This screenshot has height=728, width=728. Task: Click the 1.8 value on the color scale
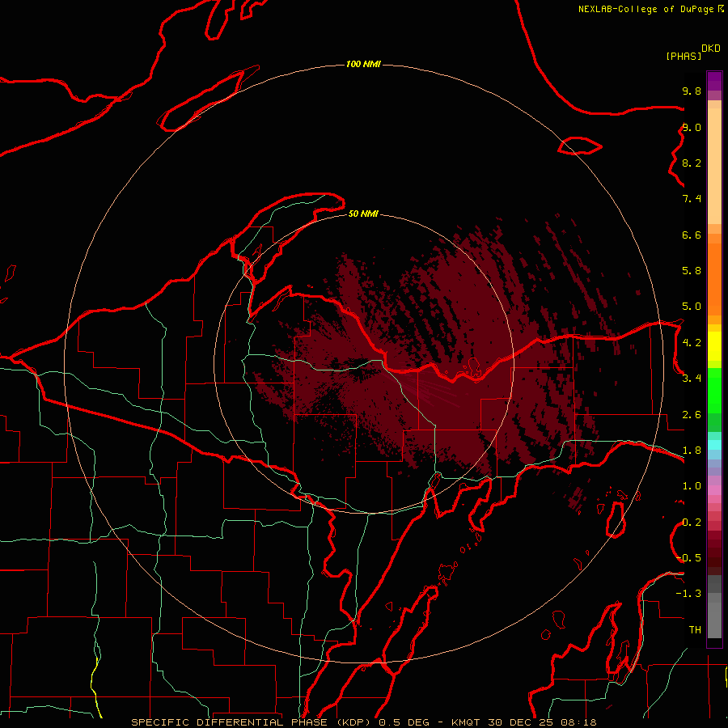click(692, 451)
